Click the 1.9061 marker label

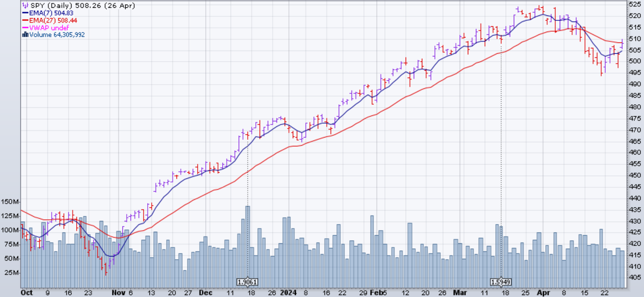pos(247,282)
